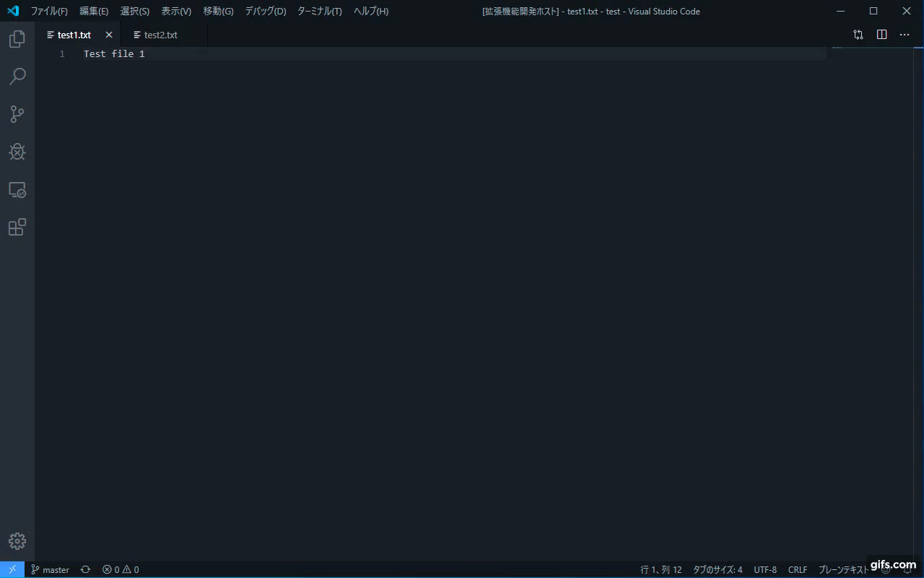Image resolution: width=924 pixels, height=578 pixels.
Task: Open the errors and warnings counter
Action: [x=121, y=569]
